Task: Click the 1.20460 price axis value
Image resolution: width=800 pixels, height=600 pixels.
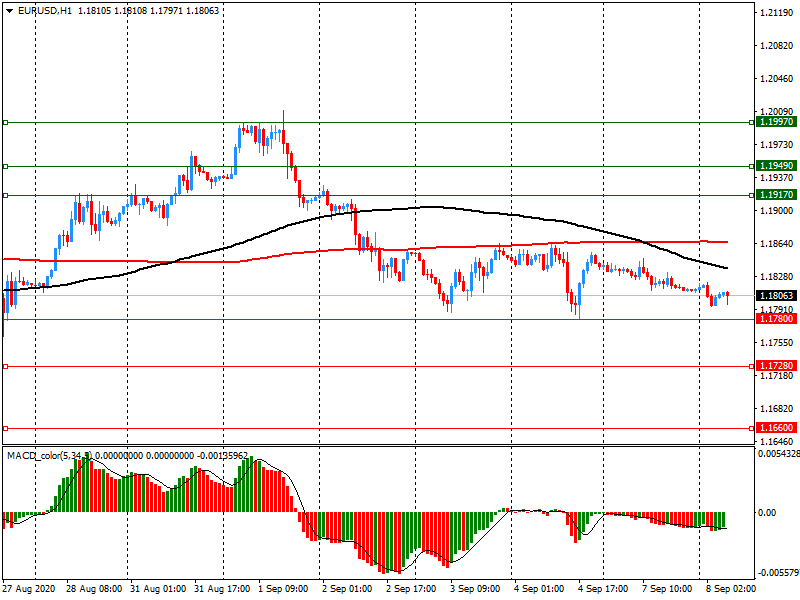Action: (777, 79)
